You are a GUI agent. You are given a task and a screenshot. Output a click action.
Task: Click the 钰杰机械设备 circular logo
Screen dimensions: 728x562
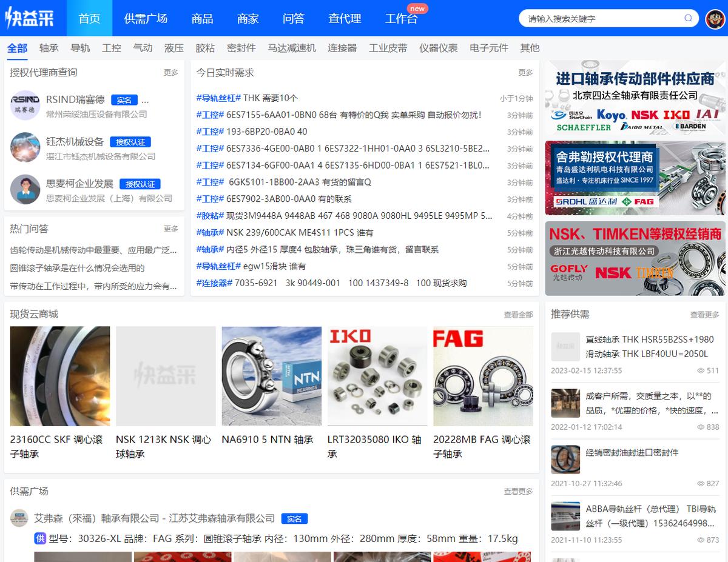click(x=25, y=147)
